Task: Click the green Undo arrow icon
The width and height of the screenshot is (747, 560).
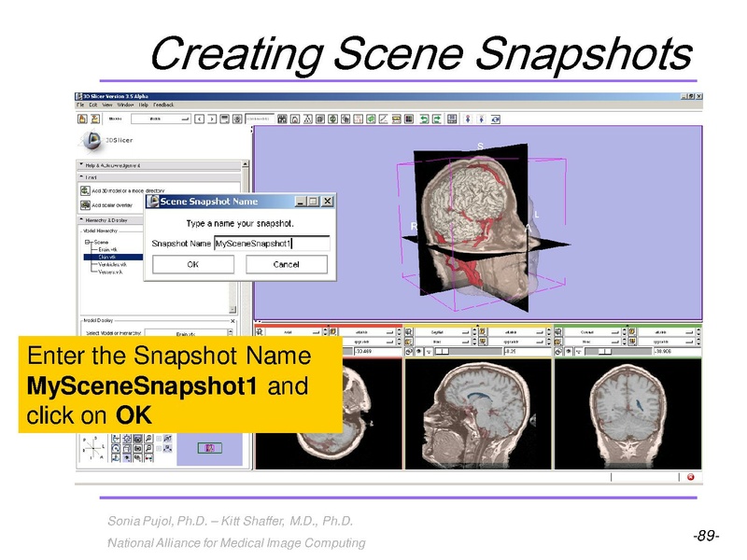Action: click(x=424, y=119)
